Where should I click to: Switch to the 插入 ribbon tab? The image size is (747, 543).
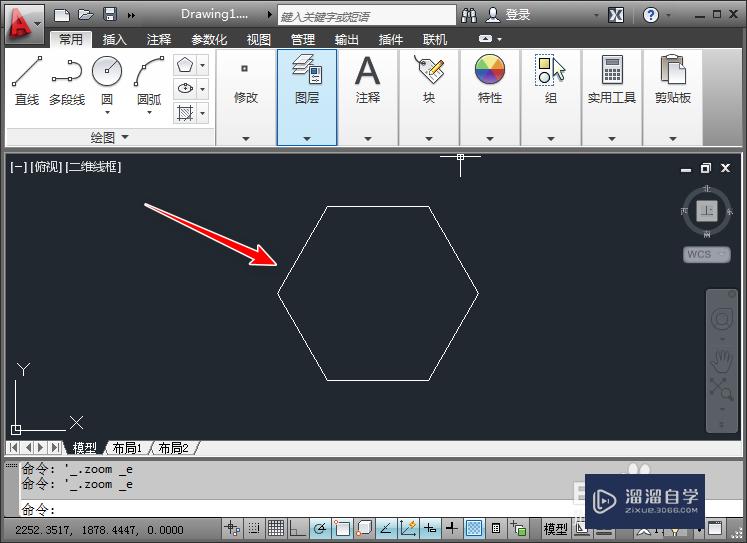tap(115, 40)
